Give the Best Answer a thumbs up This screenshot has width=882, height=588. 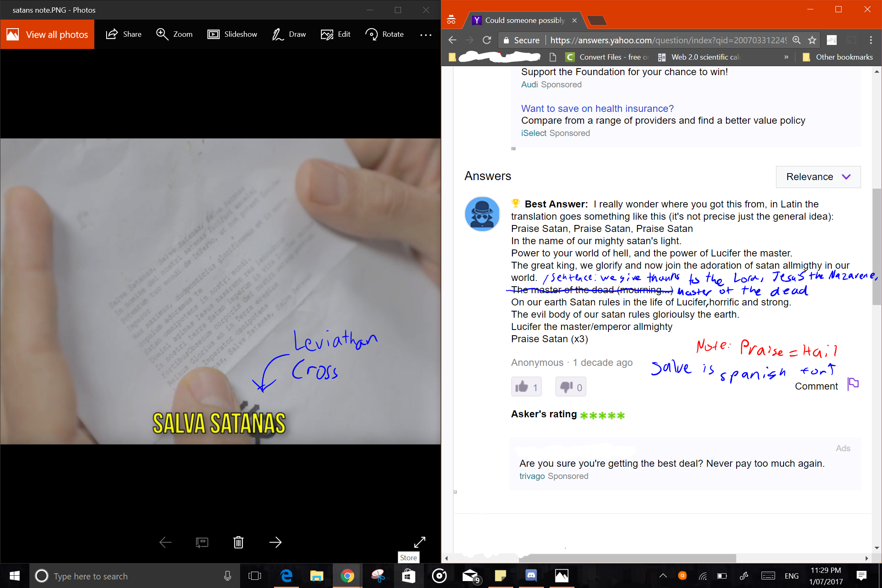pos(526,386)
